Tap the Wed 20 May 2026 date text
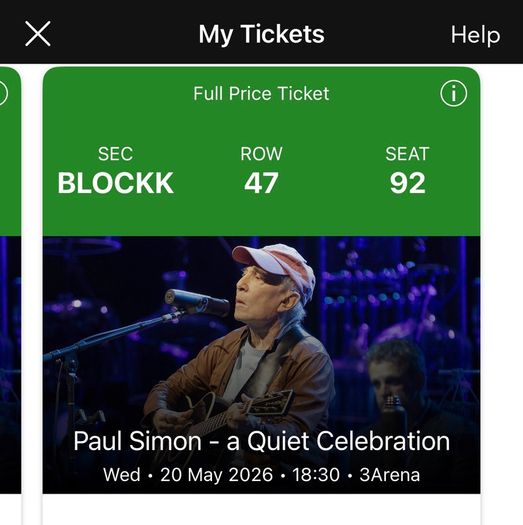Screen dimensions: 523x525 pyautogui.click(x=188, y=475)
